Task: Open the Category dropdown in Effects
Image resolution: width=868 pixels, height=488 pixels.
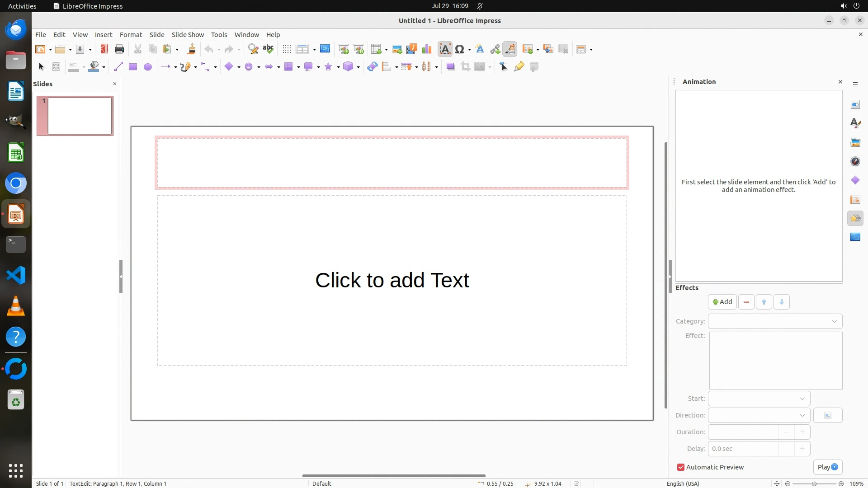Action: pyautogui.click(x=775, y=321)
